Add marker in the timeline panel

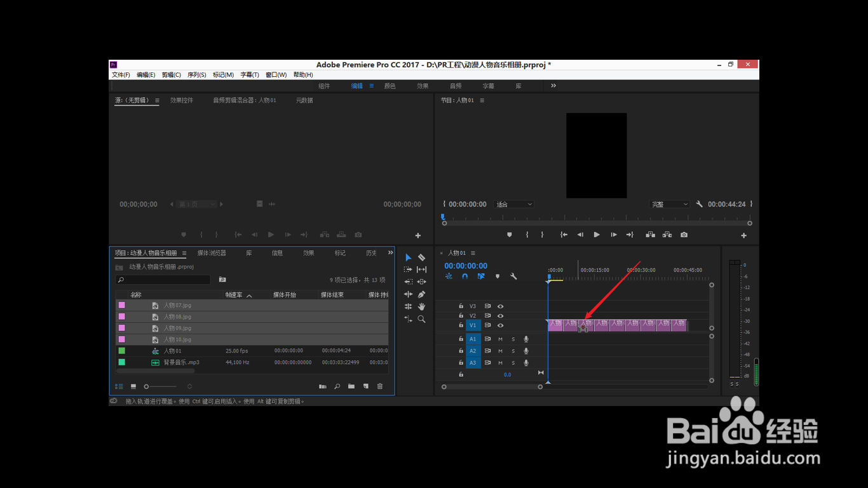[498, 276]
